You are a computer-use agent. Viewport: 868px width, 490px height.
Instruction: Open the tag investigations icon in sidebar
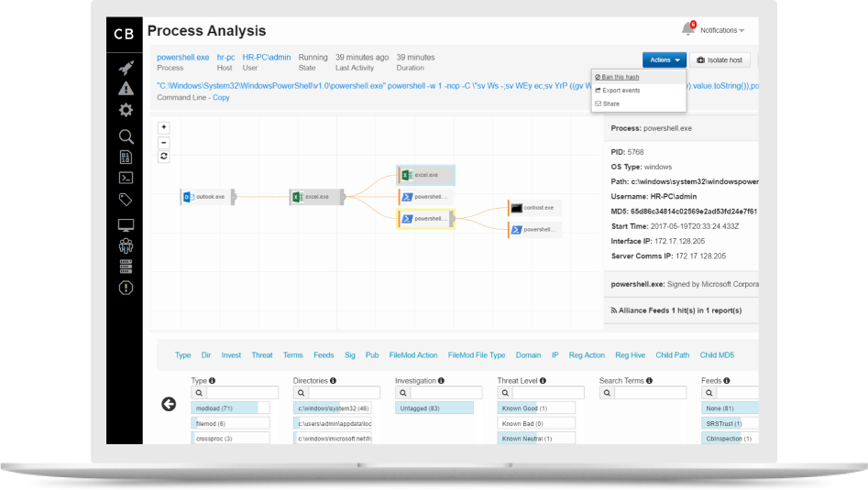[x=126, y=200]
